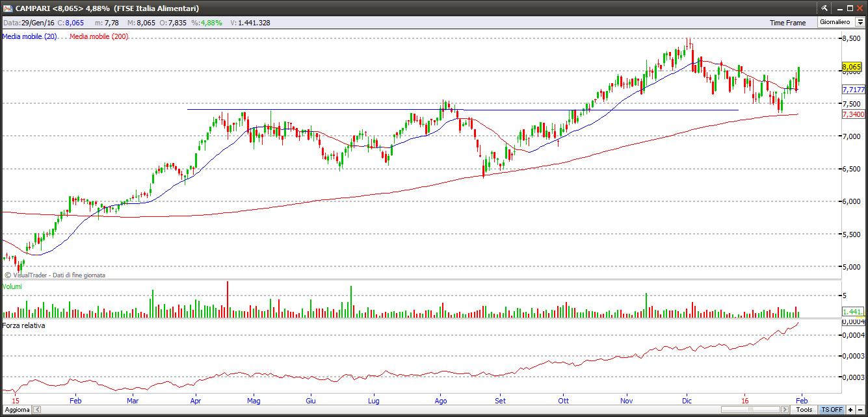Click the 7,3400 moving average value tag
868x417 pixels.
[853, 114]
